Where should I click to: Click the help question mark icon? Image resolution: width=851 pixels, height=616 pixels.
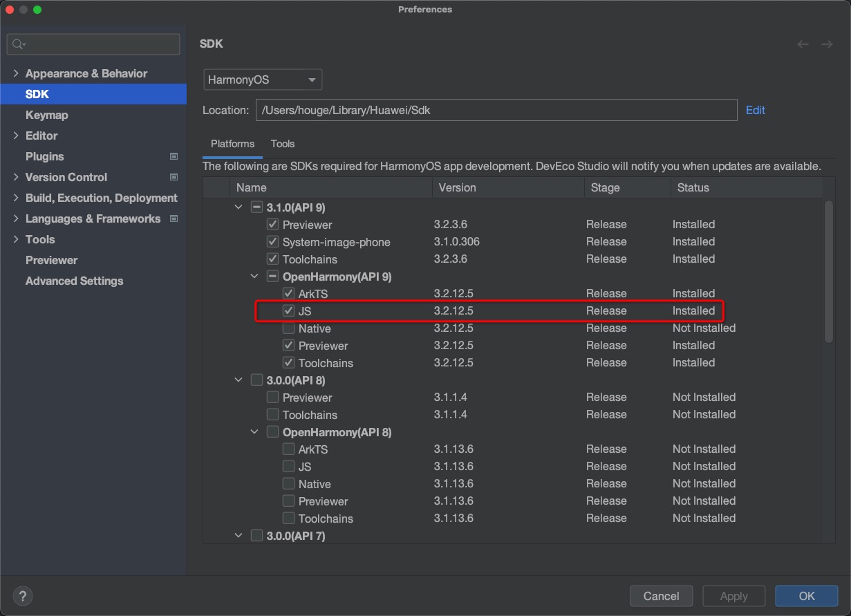[x=23, y=596]
